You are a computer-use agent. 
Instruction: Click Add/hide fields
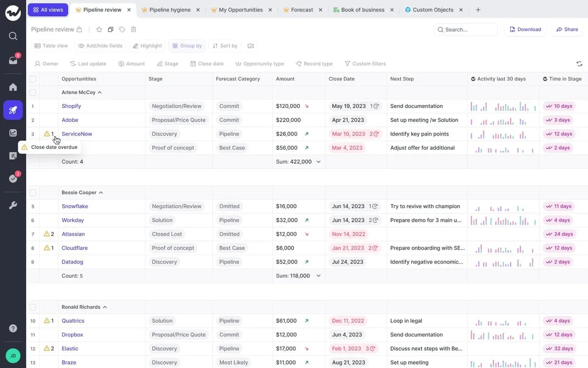(x=100, y=46)
